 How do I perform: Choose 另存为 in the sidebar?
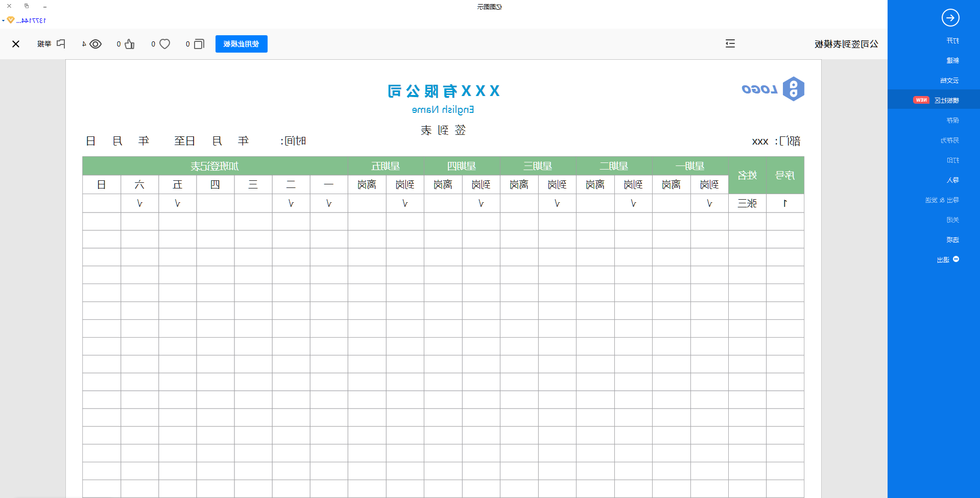(950, 140)
